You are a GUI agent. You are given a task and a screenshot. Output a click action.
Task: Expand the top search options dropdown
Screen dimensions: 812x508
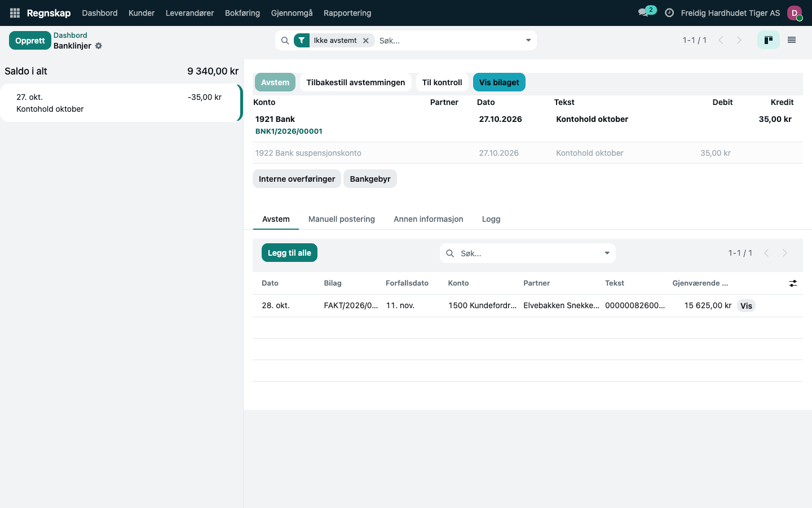528,41
